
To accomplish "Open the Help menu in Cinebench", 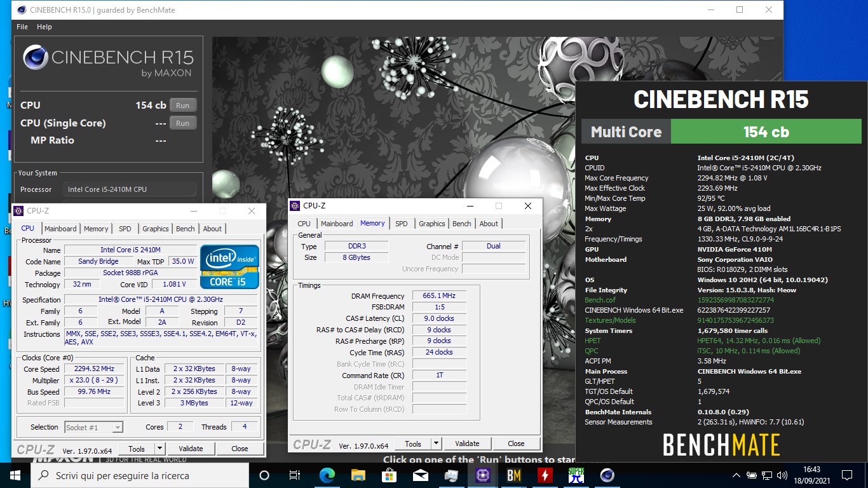I will (44, 27).
